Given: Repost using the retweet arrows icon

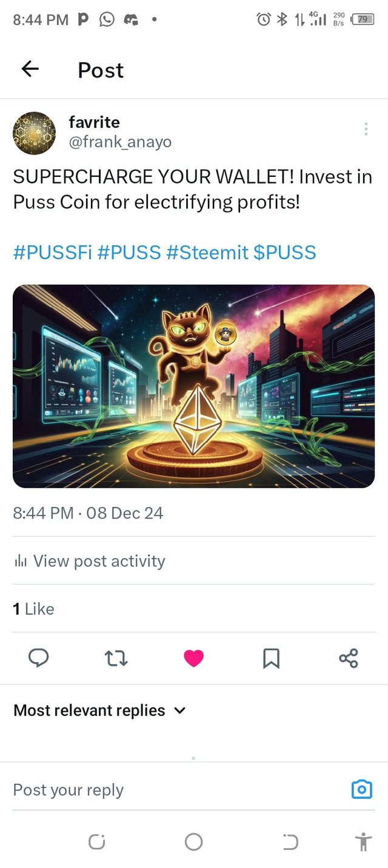Looking at the screenshot, I should coord(116,658).
